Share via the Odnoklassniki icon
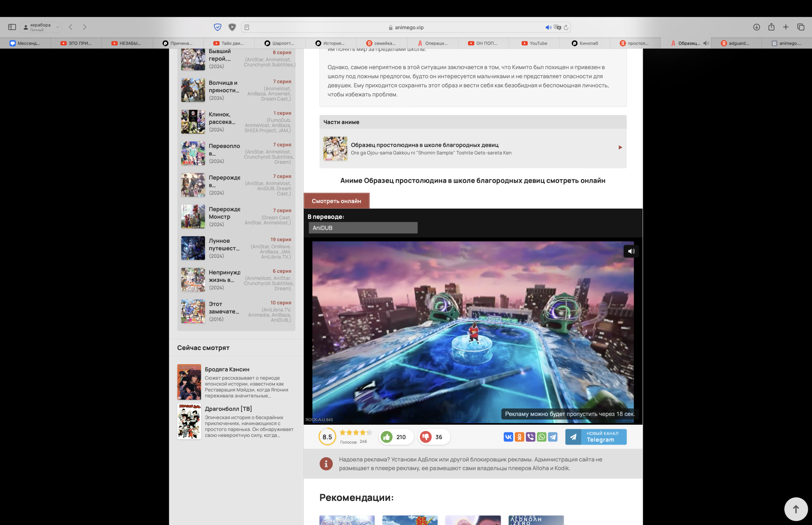 (x=519, y=436)
